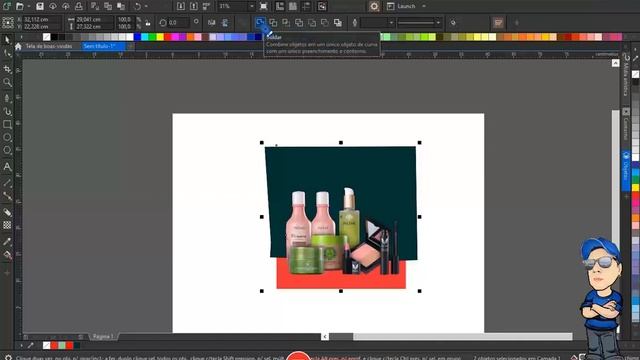This screenshot has height=360, width=640.
Task: Click the Trim shaping icon
Action: click(273, 22)
